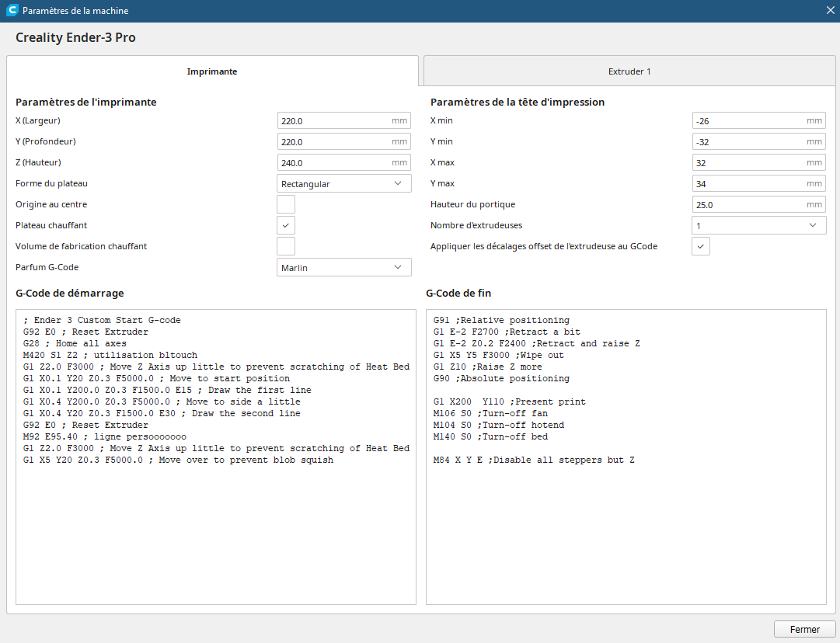Enable Volume de fabrication chauffant checkbox
Image resolution: width=840 pixels, height=643 pixels.
[285, 246]
